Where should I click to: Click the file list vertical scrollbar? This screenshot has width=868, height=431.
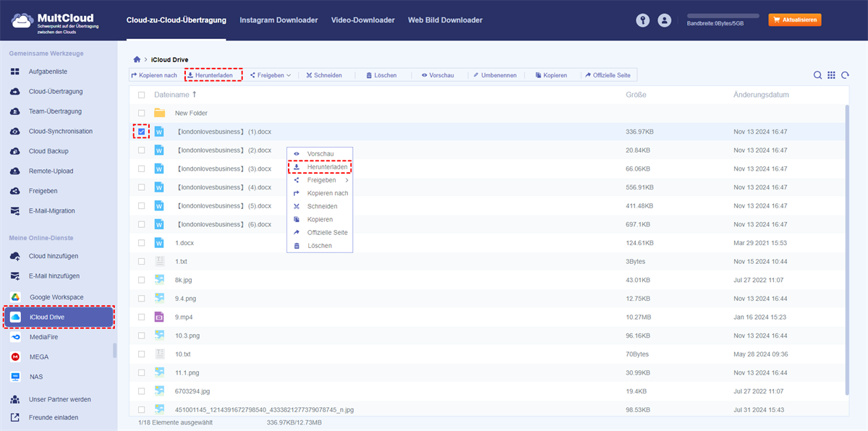point(847,246)
